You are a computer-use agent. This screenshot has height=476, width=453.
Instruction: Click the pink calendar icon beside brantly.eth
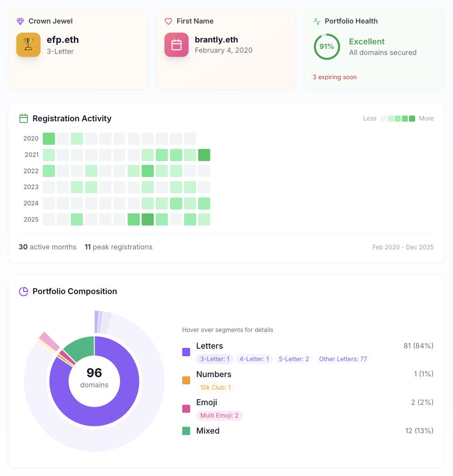tap(176, 44)
